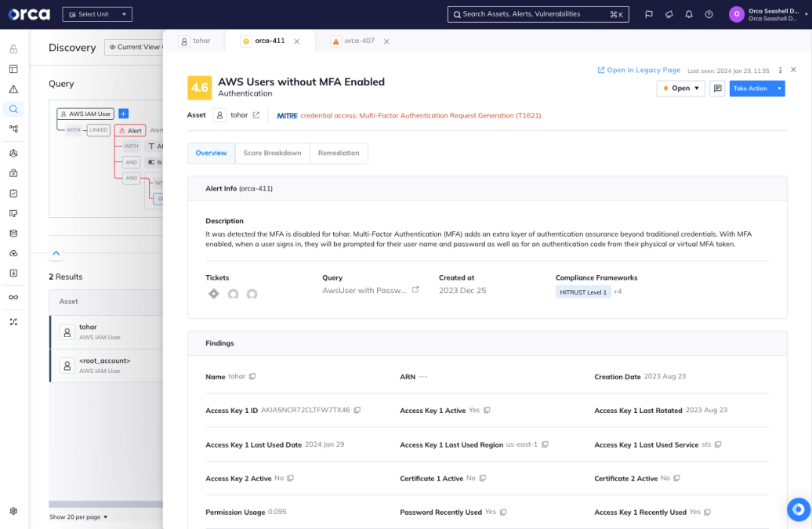The width and height of the screenshot is (812, 529).
Task: Open the cloud icon in sidebar
Action: (13, 253)
